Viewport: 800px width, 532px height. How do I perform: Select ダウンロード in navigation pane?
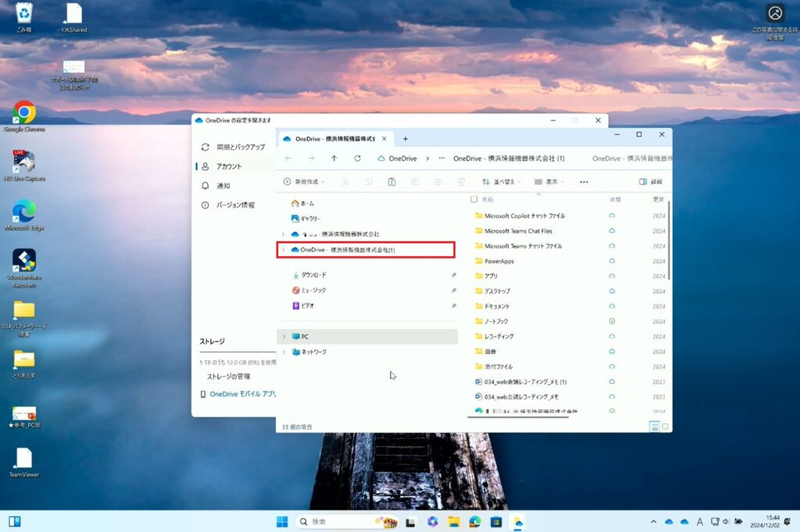click(x=309, y=276)
